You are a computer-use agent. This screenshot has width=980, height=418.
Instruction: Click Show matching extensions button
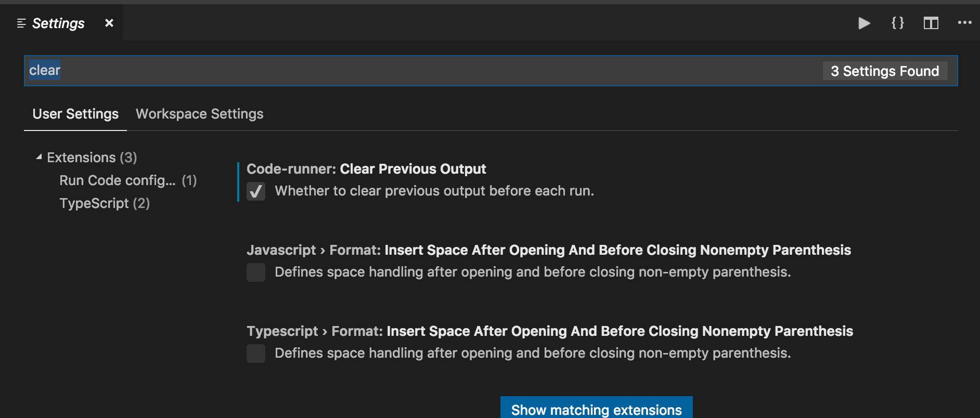(596, 409)
